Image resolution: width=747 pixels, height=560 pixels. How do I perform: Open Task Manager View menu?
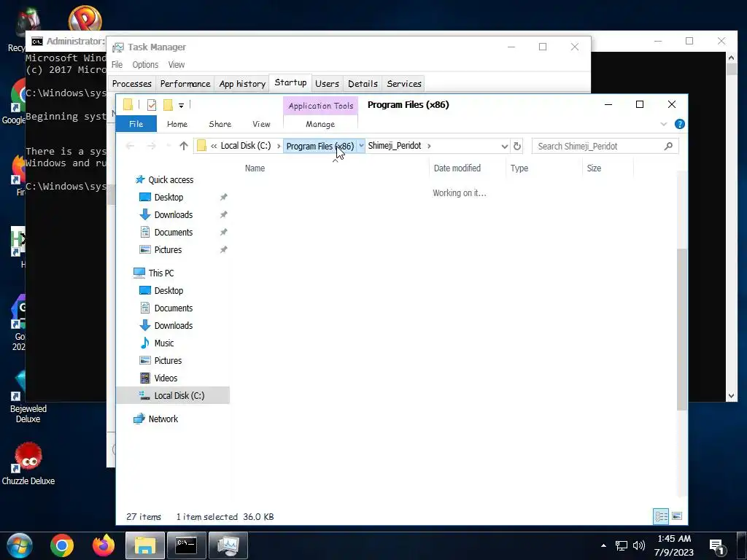pyautogui.click(x=176, y=64)
